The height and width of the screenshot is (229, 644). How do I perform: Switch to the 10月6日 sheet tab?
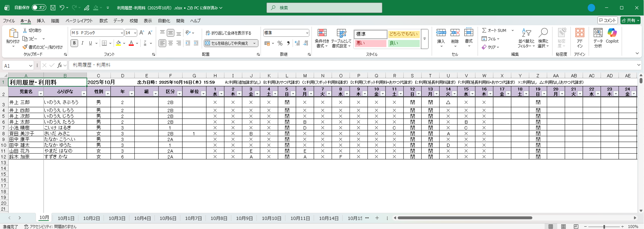coord(168,218)
